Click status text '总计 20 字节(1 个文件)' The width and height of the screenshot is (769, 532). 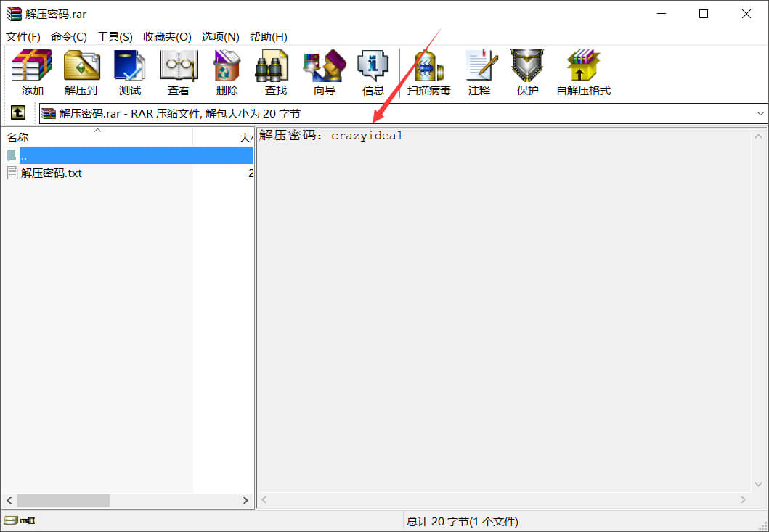point(462,521)
